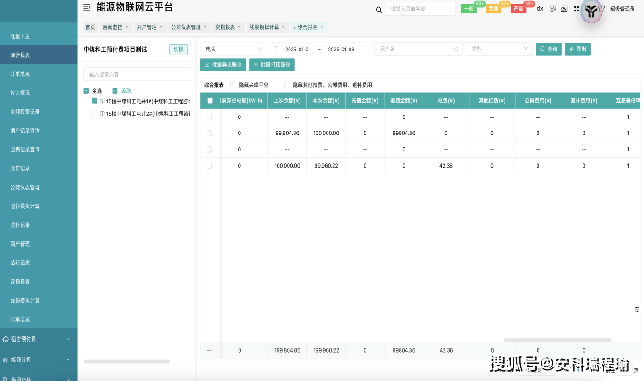Select the highlighted active item in left sidebar
This screenshot has height=381, width=644.
tap(39, 55)
